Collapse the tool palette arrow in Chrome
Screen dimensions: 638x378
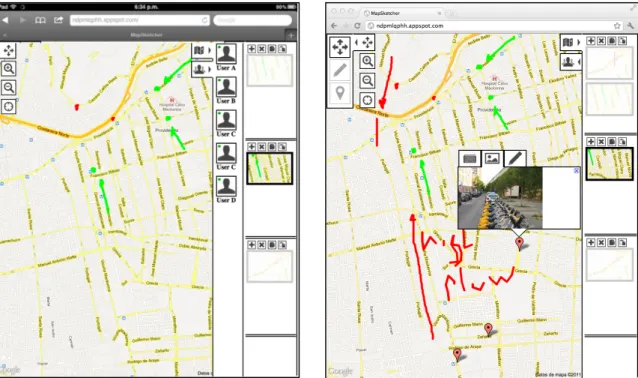coord(357,42)
